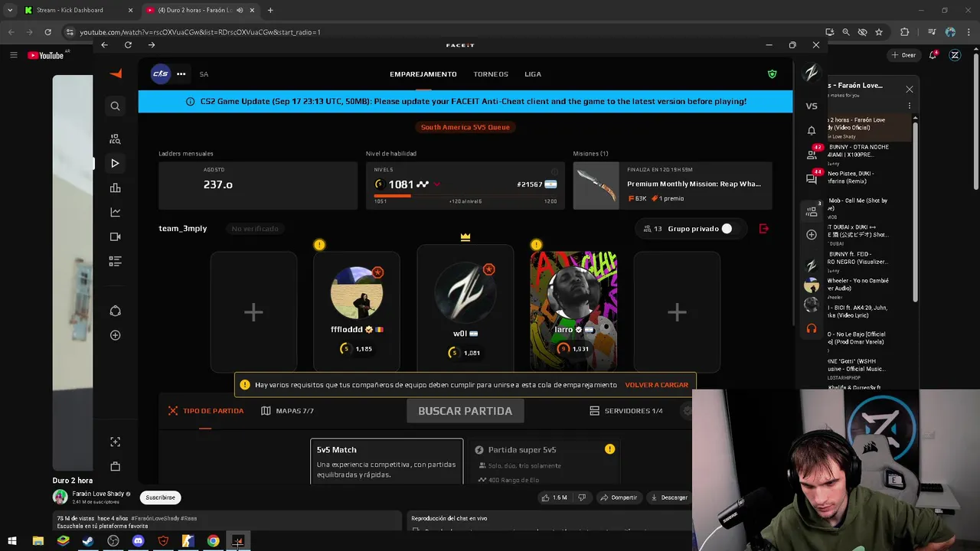Open the FACEIT search icon in sidebar
Screen dimensions: 980x551
(x=115, y=106)
